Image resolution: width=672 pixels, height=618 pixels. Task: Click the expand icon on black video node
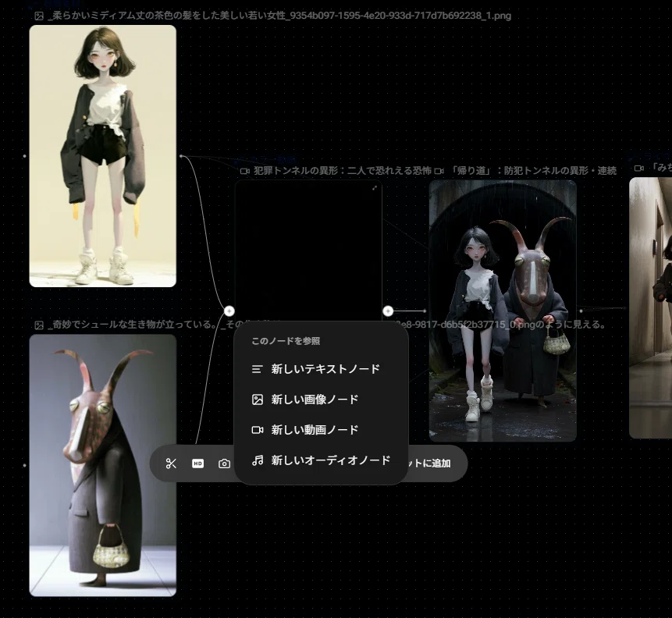[375, 188]
